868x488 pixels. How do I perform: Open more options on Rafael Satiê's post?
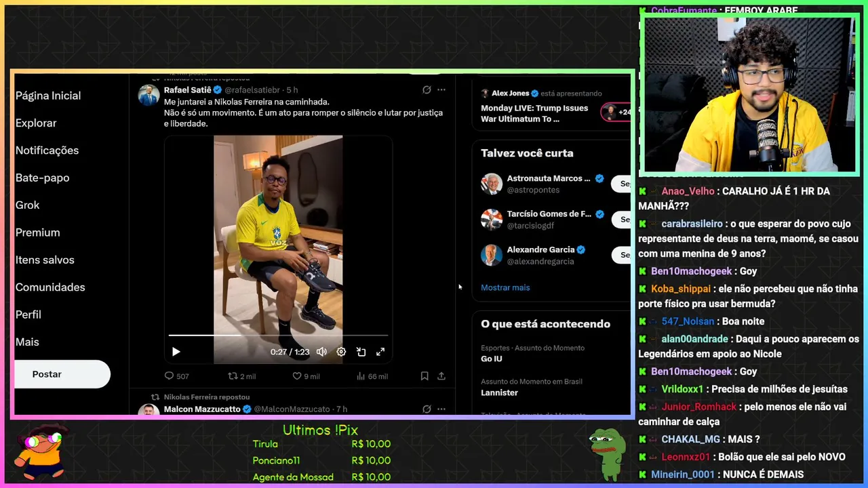441,89
